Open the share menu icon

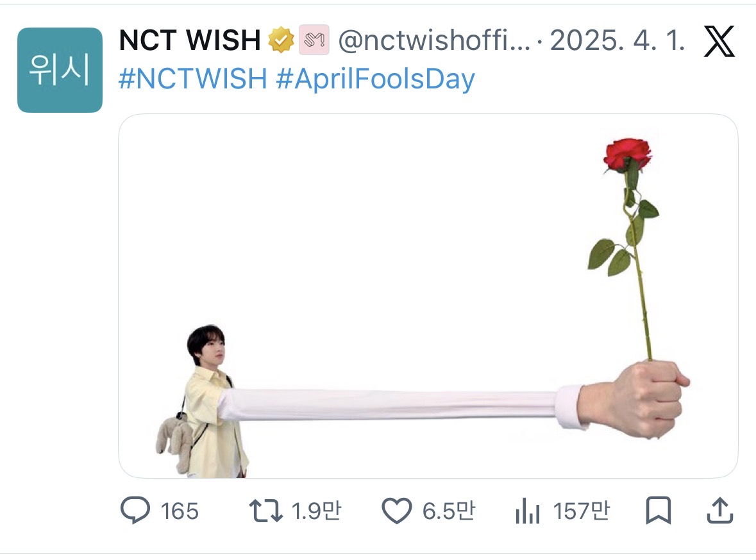click(x=719, y=511)
